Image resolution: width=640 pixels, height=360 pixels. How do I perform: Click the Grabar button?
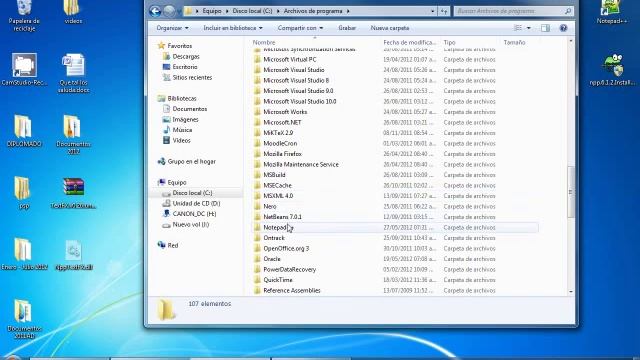pos(347,28)
